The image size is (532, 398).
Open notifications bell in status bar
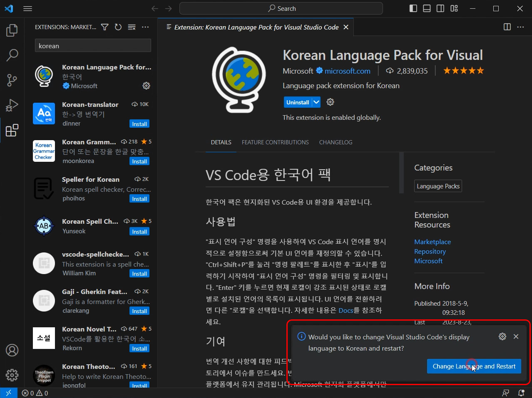click(521, 393)
